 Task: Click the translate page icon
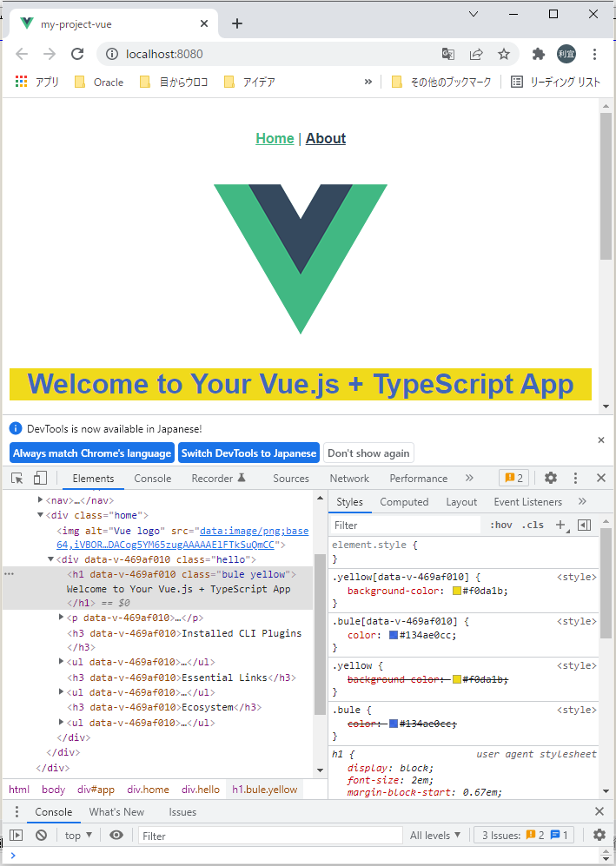tap(448, 54)
